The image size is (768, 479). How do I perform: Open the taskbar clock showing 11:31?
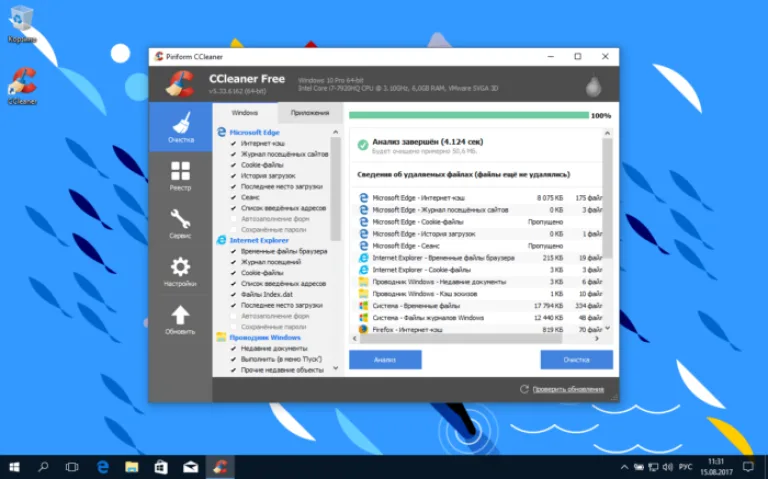click(x=716, y=467)
